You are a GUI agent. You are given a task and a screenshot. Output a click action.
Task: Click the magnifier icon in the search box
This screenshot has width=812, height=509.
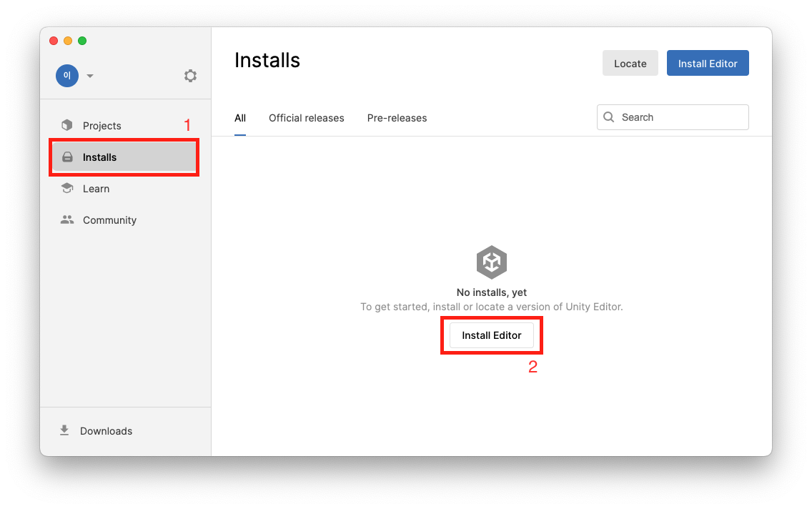[x=609, y=117]
